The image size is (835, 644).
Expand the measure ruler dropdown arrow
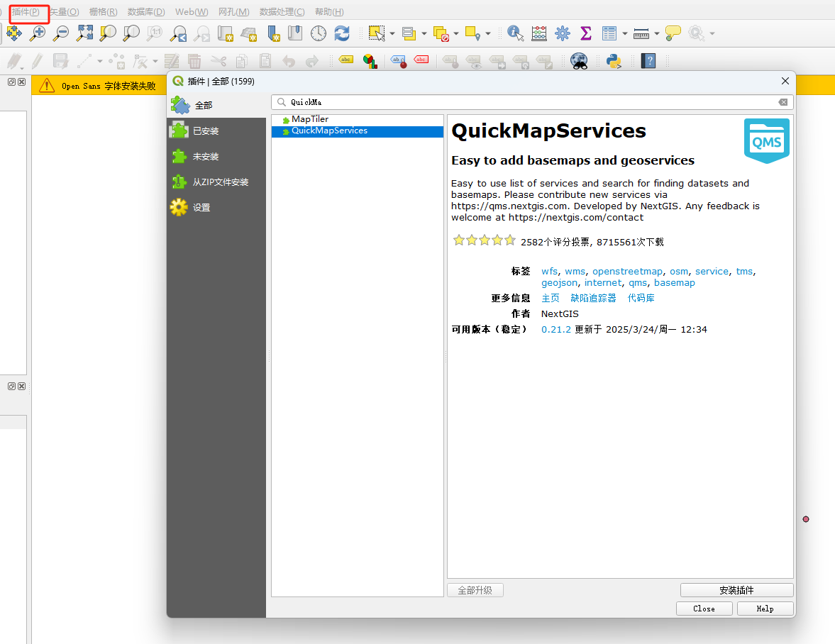[657, 33]
